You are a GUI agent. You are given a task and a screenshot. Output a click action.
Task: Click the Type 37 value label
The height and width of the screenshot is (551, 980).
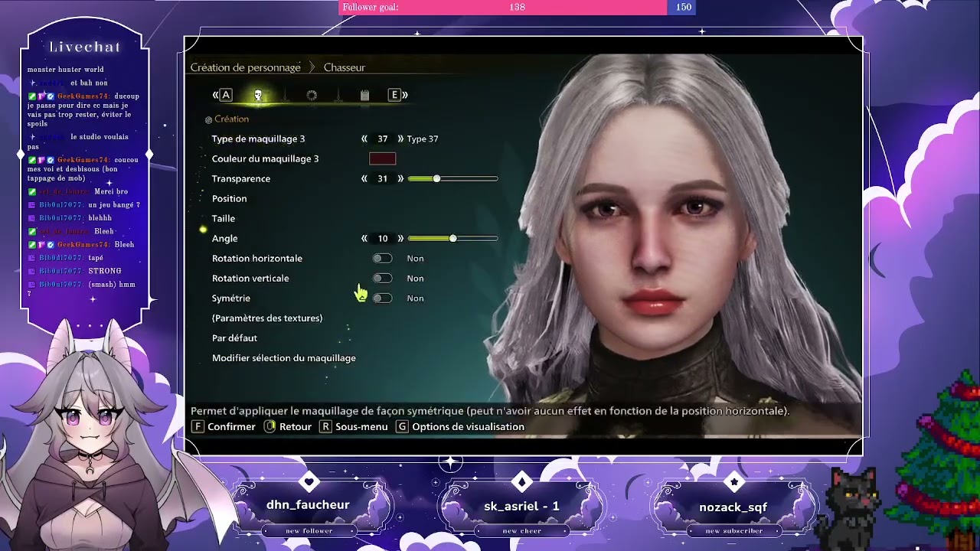pyautogui.click(x=423, y=139)
